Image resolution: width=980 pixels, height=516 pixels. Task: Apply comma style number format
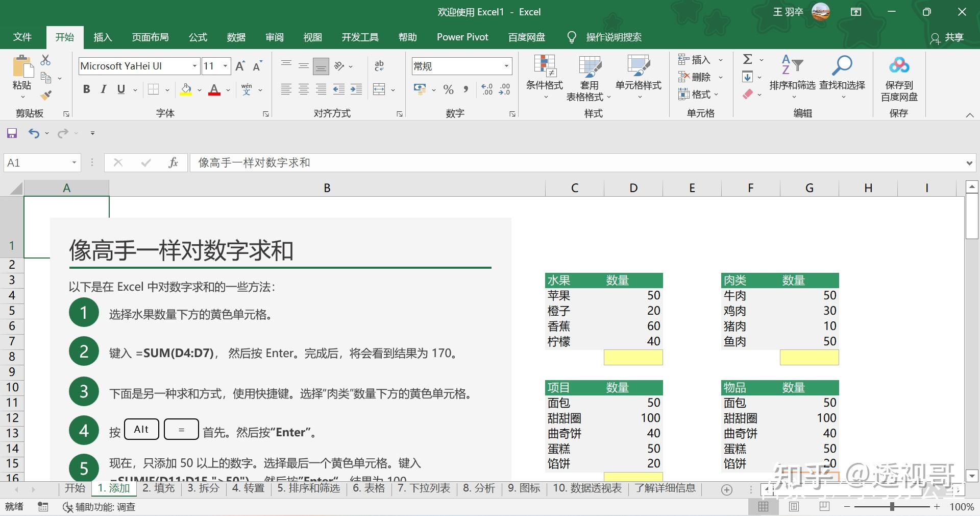click(x=466, y=89)
